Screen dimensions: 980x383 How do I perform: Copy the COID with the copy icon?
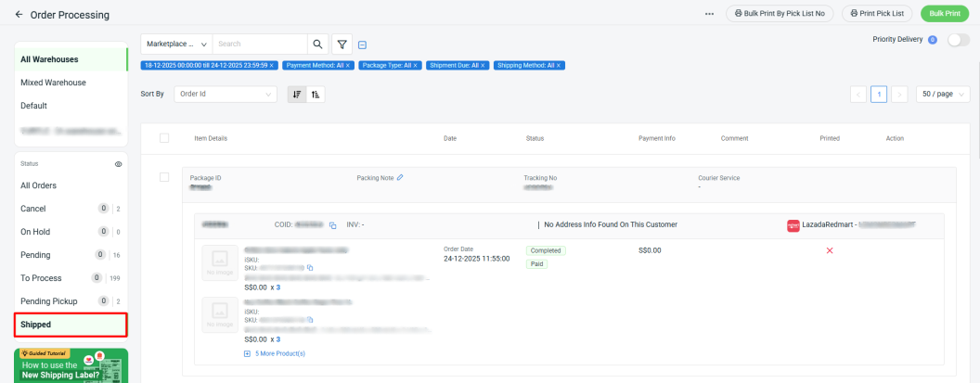click(x=332, y=225)
